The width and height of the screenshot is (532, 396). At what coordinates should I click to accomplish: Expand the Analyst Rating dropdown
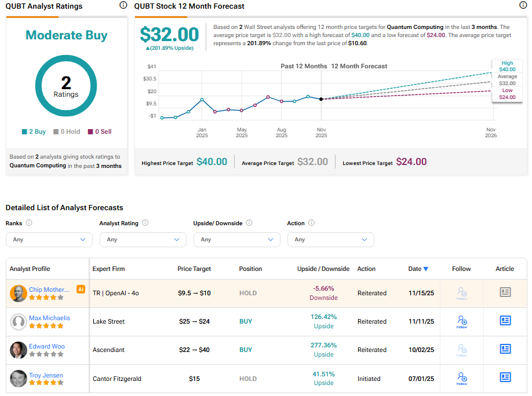click(x=143, y=240)
